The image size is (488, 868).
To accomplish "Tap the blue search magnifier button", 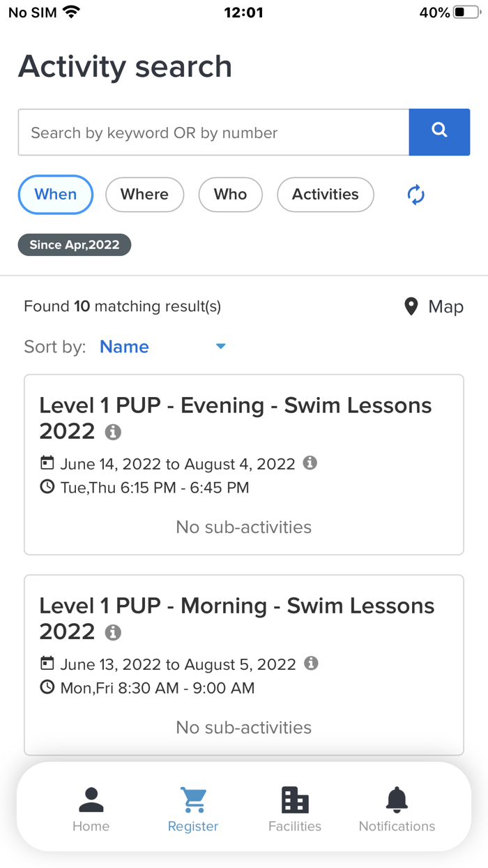I will tap(439, 132).
